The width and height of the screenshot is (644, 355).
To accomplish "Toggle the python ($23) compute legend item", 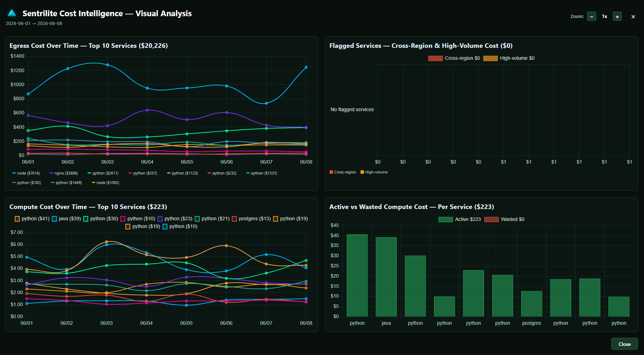I will click(175, 218).
